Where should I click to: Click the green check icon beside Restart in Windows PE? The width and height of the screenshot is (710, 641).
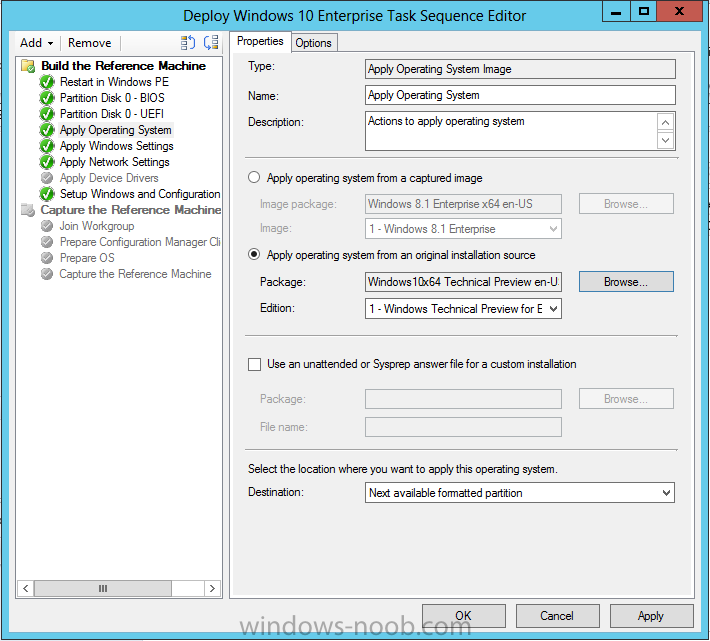pos(47,82)
